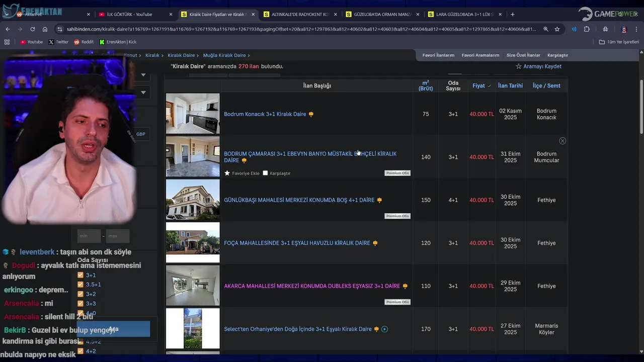Open the browser extensions puzzle icon
The width and height of the screenshot is (644, 362).
587,29
